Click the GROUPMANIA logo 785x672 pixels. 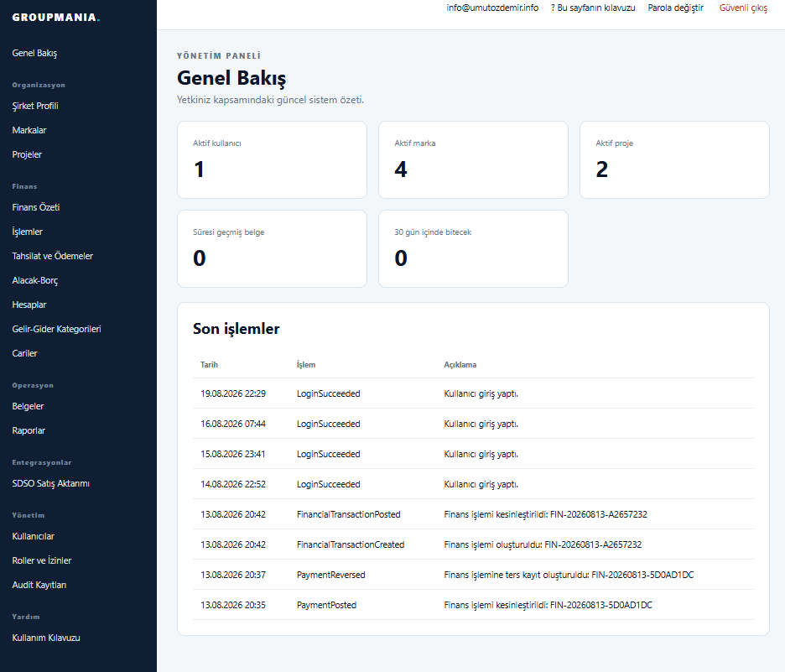56,17
